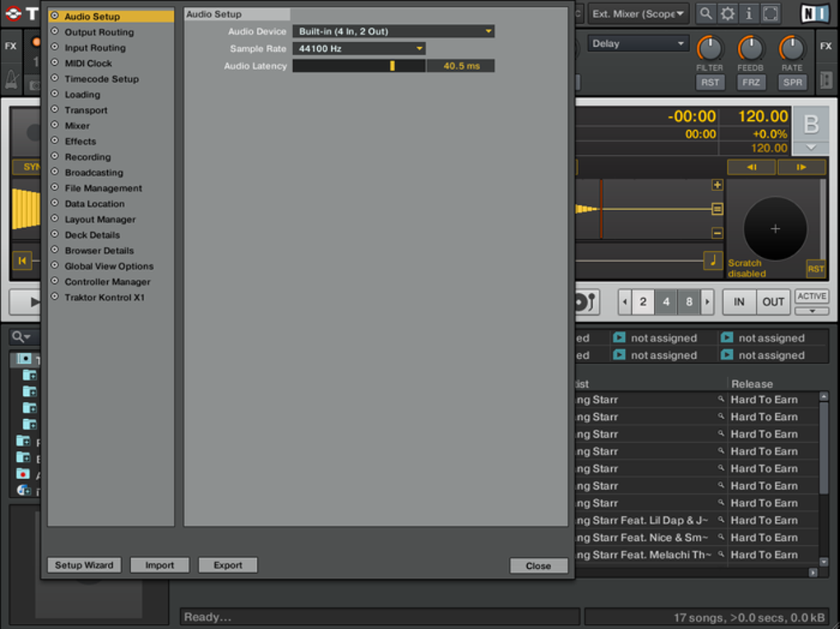Click the loop OUT button
840x629 pixels.
coord(773,302)
